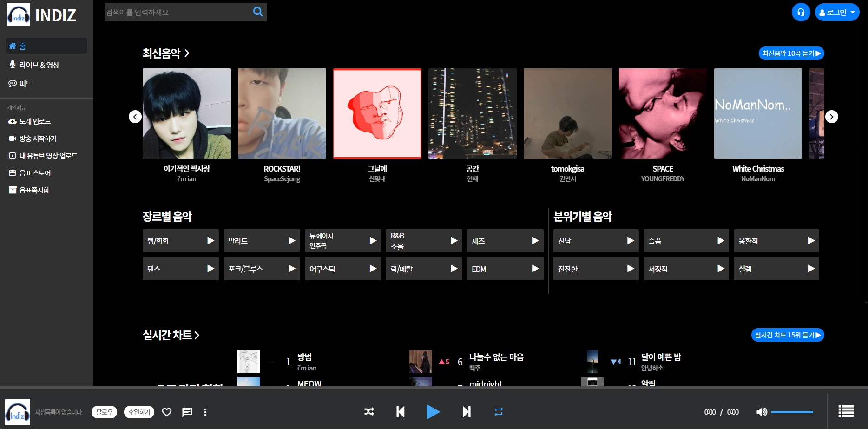Toggle shuffle playback
The image size is (868, 429).
point(369,411)
